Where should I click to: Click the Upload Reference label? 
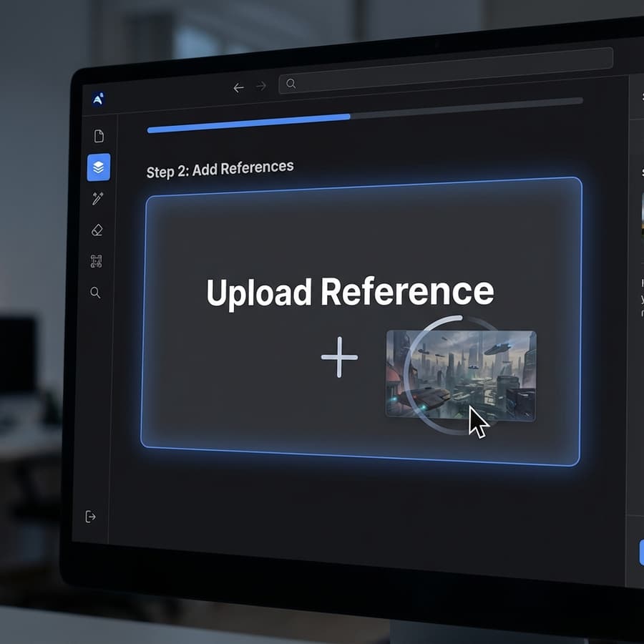[350, 292]
